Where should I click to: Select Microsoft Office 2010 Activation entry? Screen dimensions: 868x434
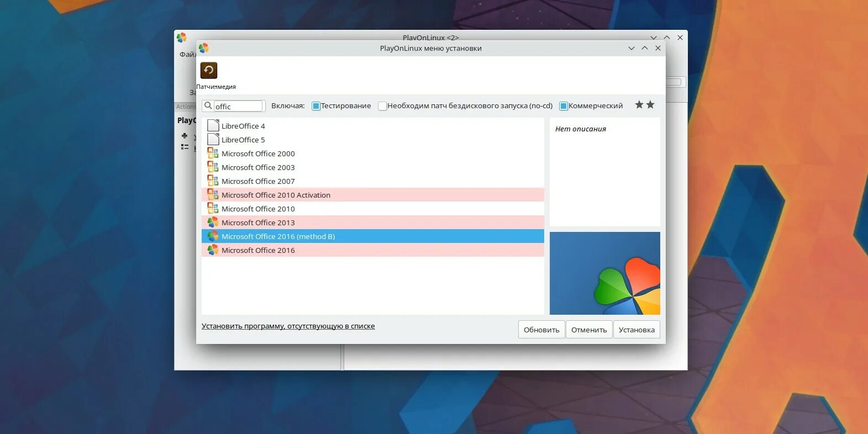click(x=373, y=195)
